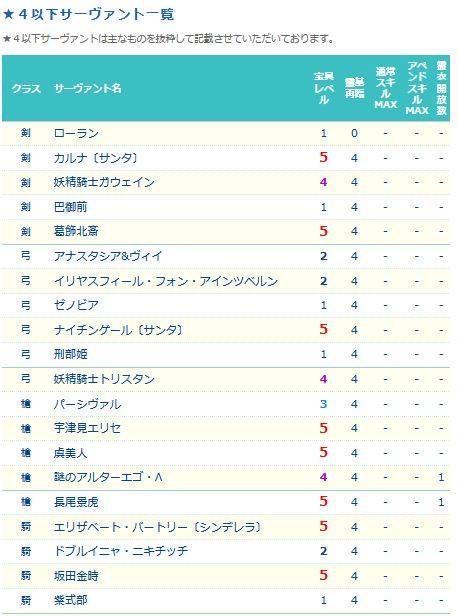The image size is (459, 616).
Task: Click the ローラン servant name
Action: [x=76, y=133]
